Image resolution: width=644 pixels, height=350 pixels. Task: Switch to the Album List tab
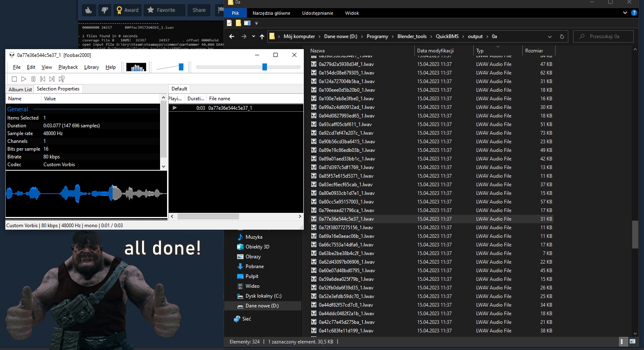pos(20,89)
